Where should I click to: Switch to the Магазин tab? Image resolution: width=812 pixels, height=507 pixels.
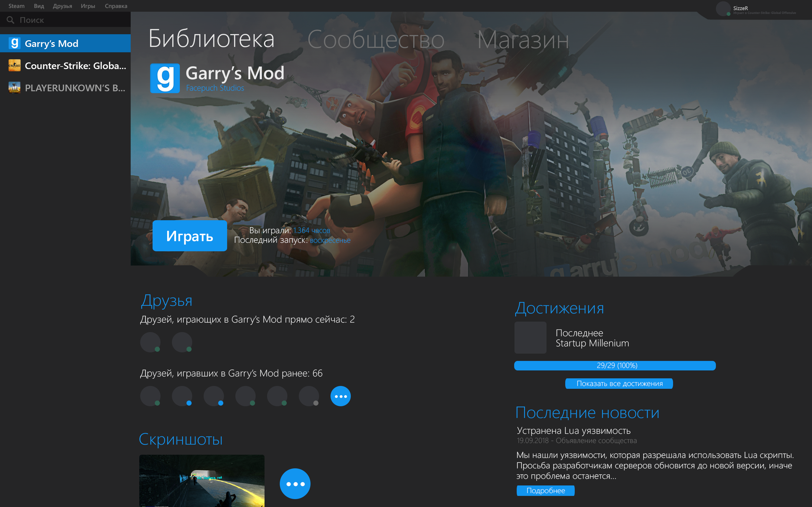click(x=523, y=40)
